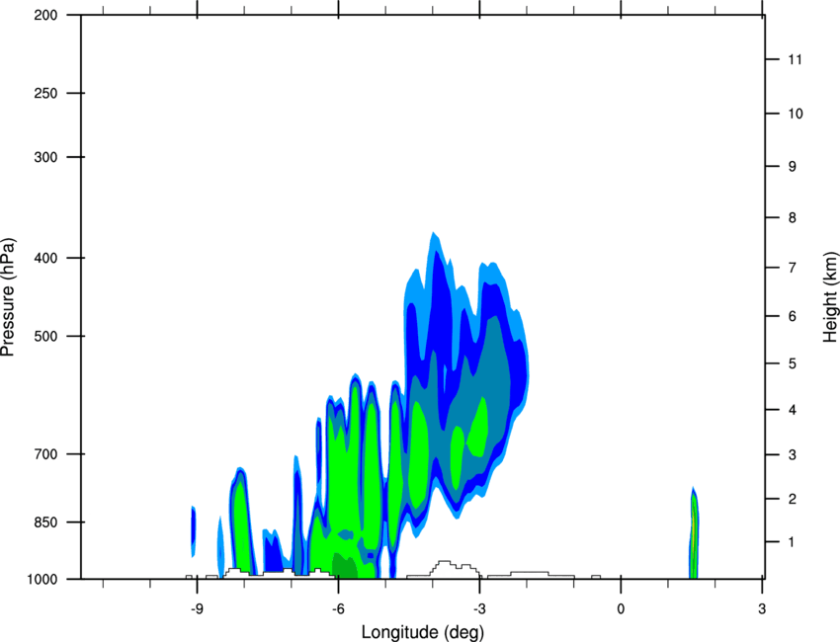The height and width of the screenshot is (642, 840).
Task: Click the 250 pressure tick label
Action: 45,93
